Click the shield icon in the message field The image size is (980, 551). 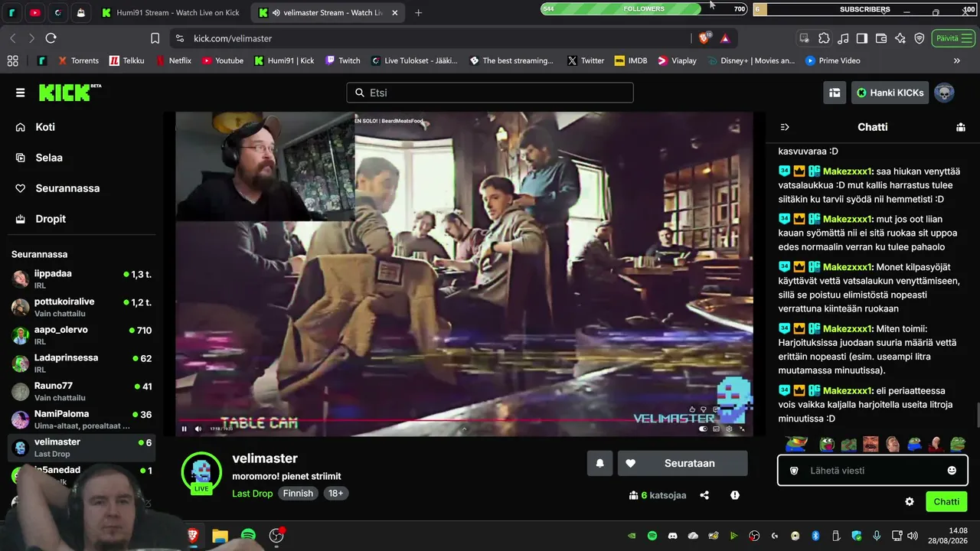794,471
